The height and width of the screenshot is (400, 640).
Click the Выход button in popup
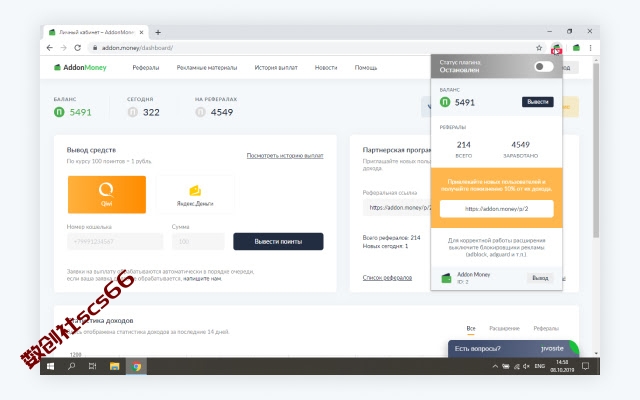point(540,278)
